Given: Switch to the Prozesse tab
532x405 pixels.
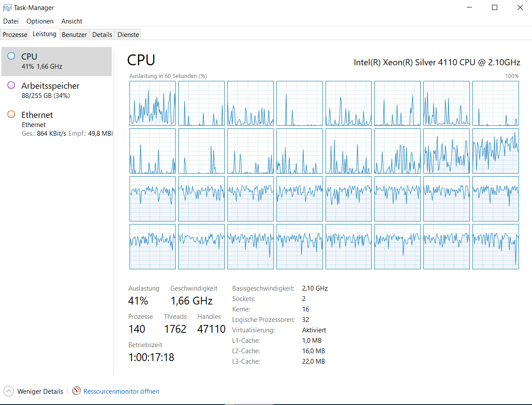Looking at the screenshot, I should (15, 35).
